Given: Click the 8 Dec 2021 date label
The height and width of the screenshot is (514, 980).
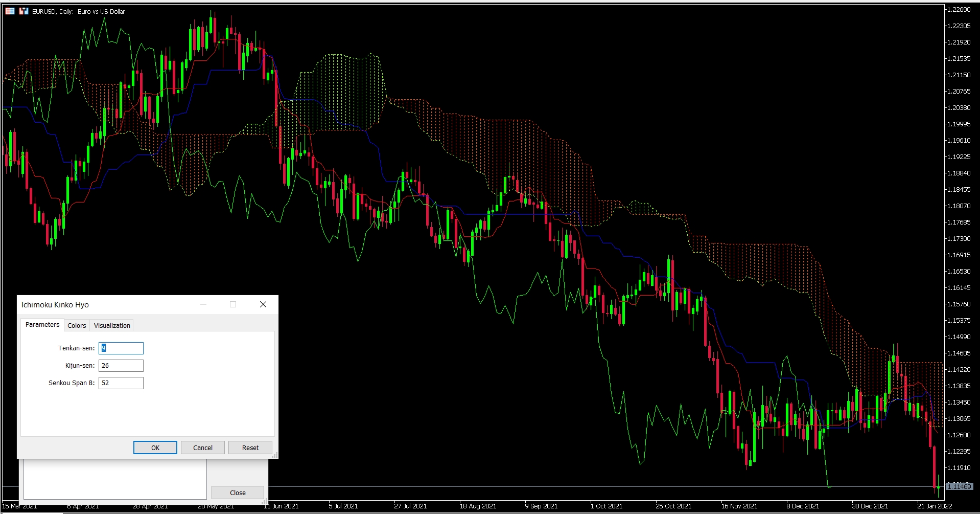Looking at the screenshot, I should coord(803,506).
